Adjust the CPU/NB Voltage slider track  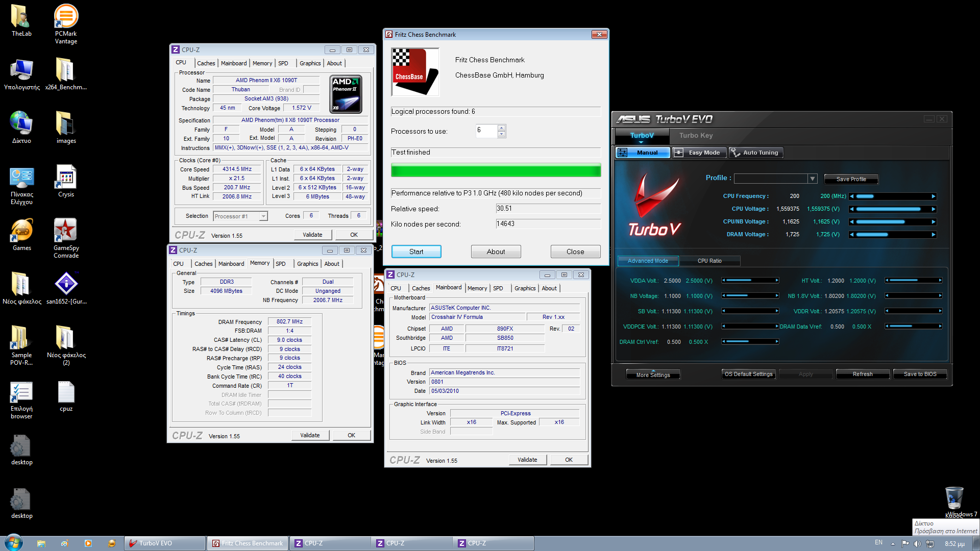(893, 222)
